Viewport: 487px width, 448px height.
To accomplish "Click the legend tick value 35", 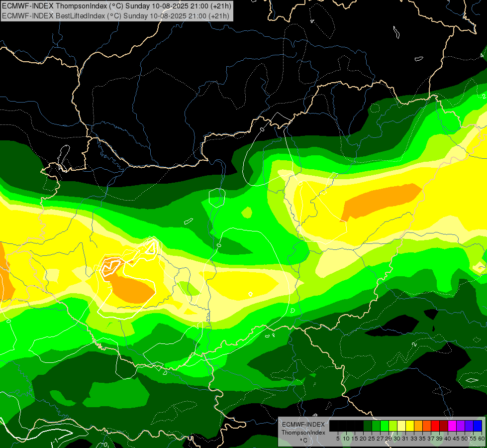I will [422, 439].
